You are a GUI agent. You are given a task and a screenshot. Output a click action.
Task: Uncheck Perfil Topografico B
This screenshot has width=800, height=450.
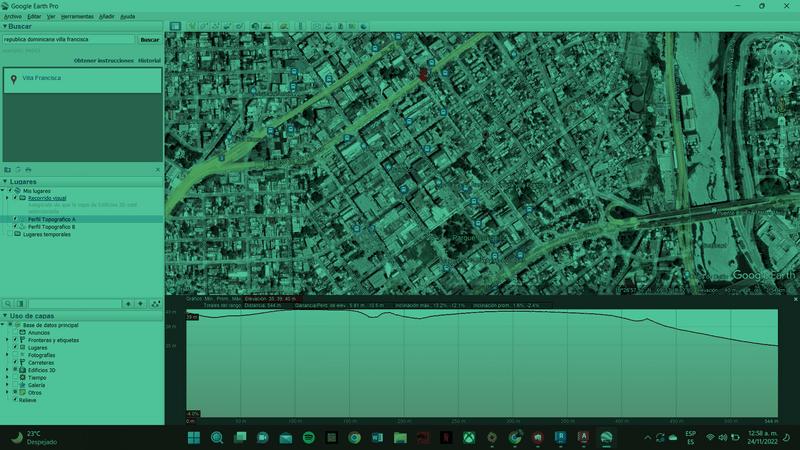(15, 227)
